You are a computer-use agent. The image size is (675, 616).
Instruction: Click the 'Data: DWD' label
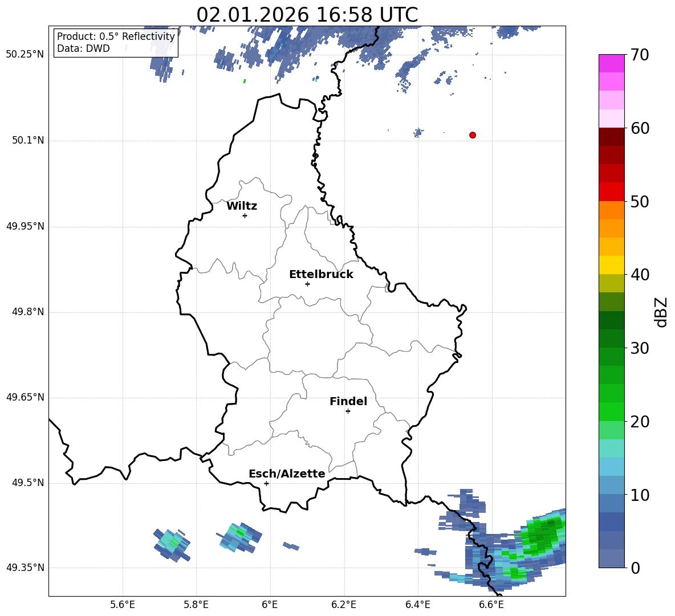pos(83,48)
